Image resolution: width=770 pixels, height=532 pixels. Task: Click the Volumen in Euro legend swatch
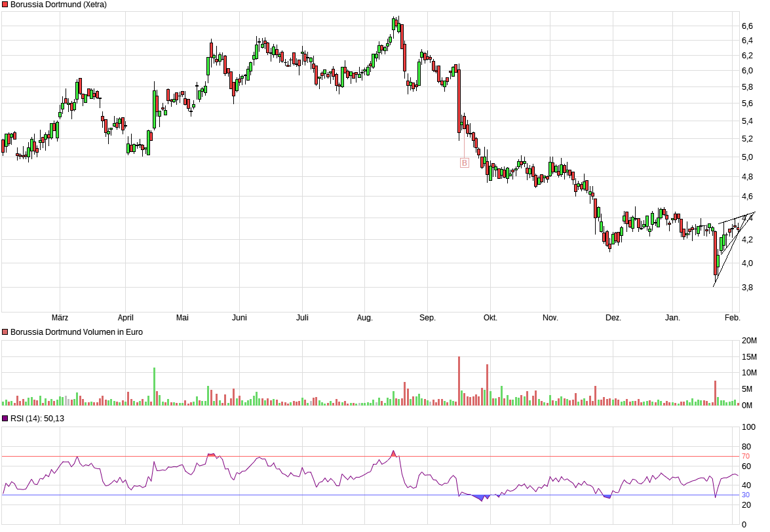click(5, 332)
